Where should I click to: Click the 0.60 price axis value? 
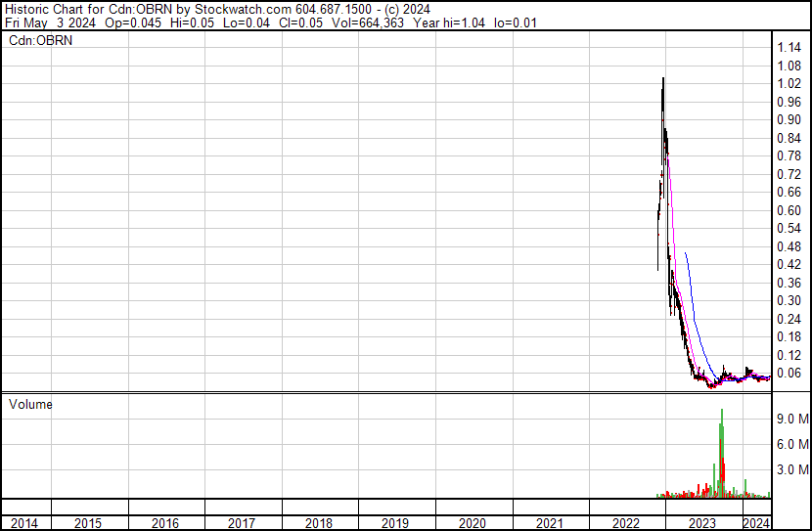789,210
